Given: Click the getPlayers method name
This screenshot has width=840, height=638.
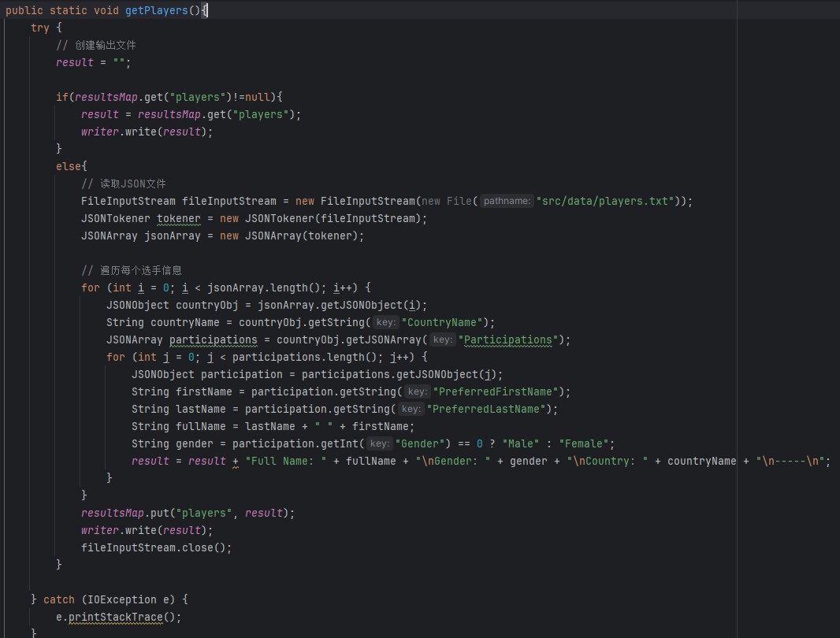Looking at the screenshot, I should pos(157,10).
